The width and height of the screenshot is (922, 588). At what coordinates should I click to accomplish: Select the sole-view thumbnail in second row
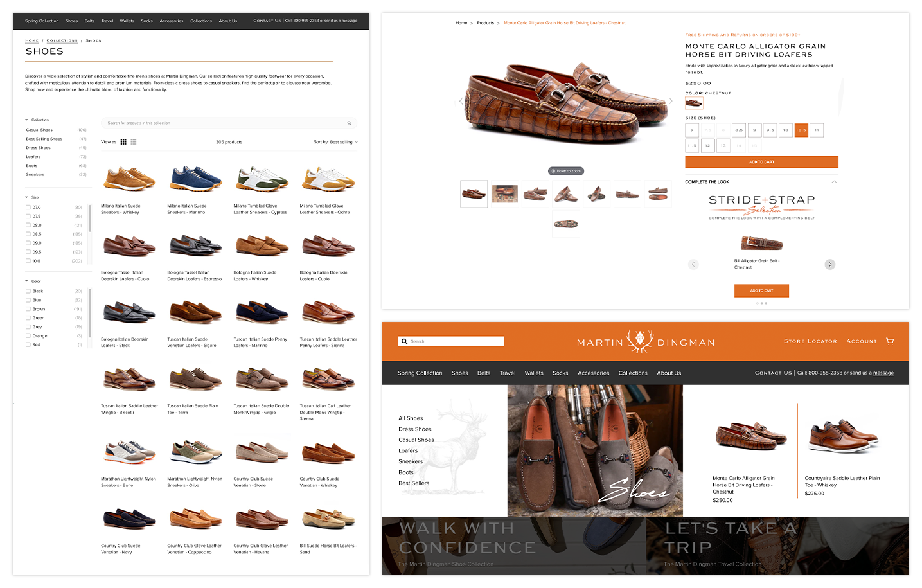click(x=566, y=224)
